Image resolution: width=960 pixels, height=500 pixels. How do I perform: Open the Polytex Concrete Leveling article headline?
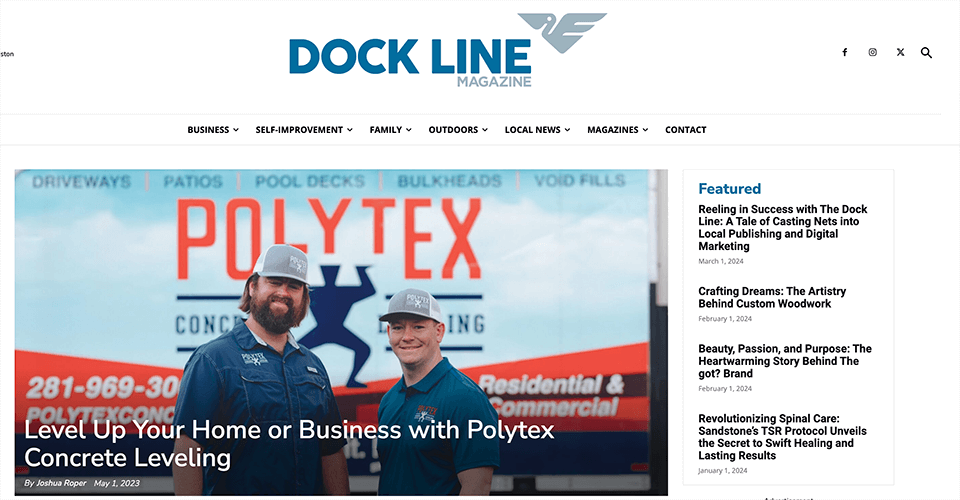point(289,444)
